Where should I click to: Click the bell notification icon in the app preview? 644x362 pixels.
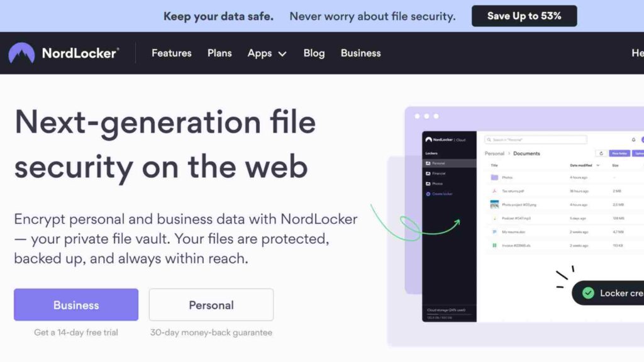tap(633, 140)
